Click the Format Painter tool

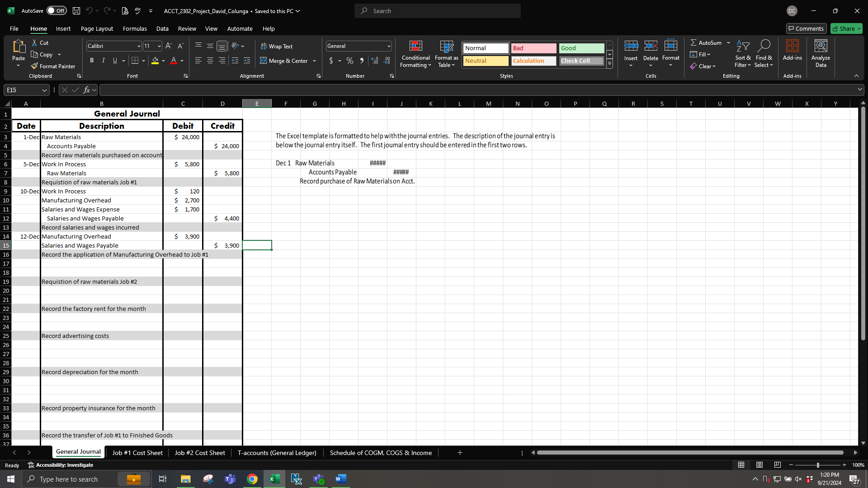pyautogui.click(x=53, y=66)
